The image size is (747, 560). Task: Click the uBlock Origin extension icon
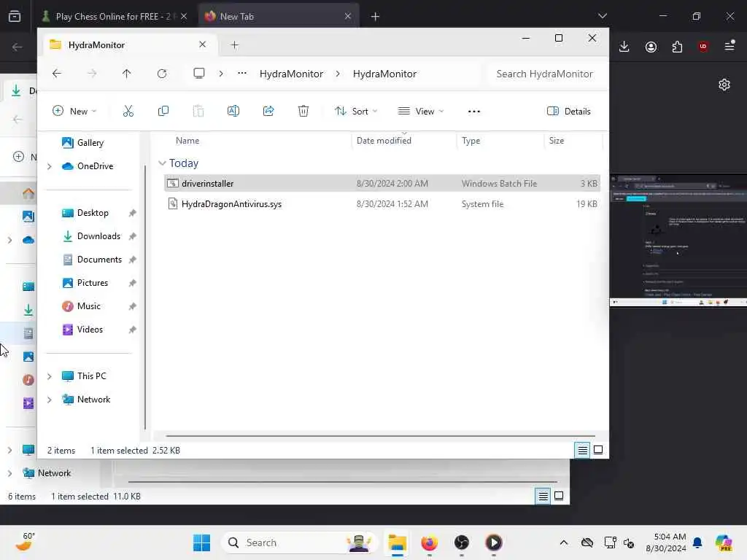703,46
